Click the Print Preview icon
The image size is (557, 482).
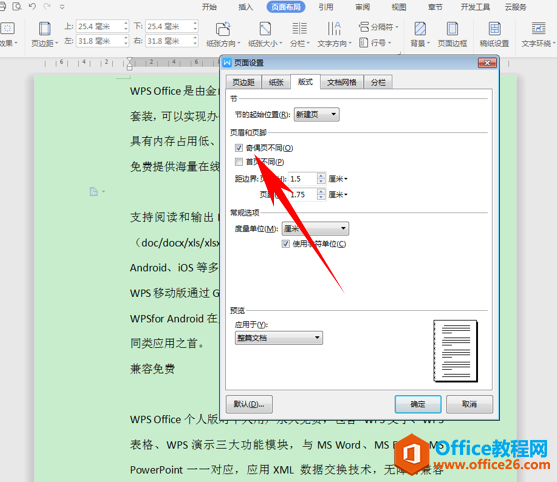pyautogui.click(x=17, y=6)
